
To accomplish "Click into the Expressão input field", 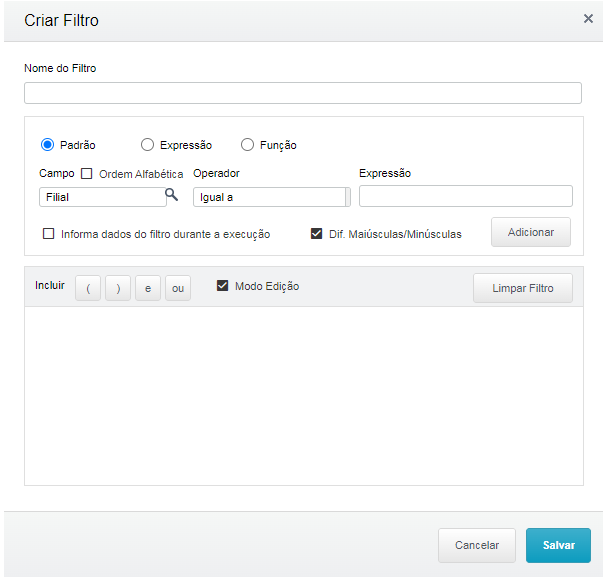I will pyautogui.click(x=465, y=196).
